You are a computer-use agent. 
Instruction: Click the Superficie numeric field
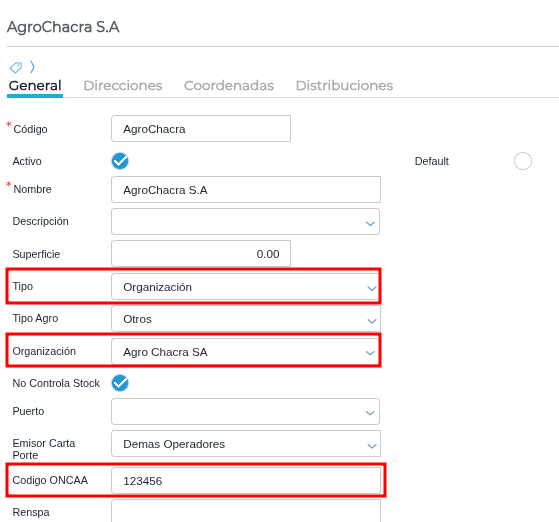[x=201, y=254]
